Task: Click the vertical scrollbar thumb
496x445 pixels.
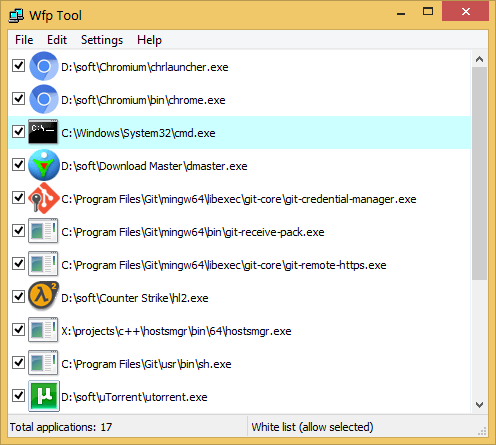Action: point(479,174)
